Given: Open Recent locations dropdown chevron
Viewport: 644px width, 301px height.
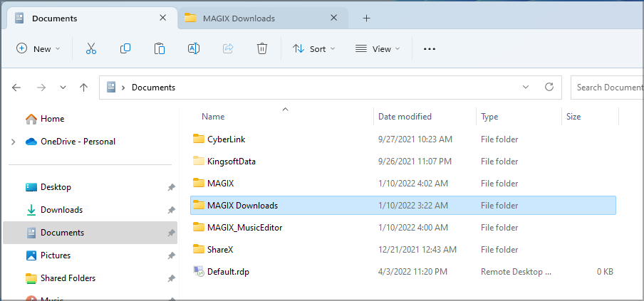Looking at the screenshot, I should (x=63, y=88).
